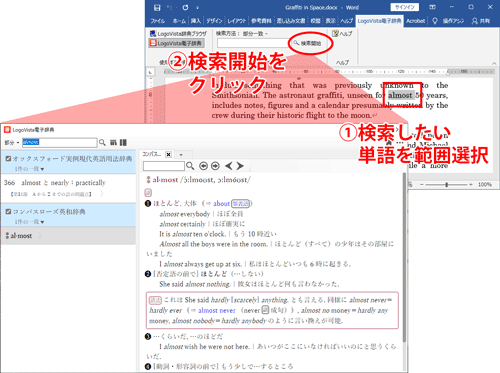500x373 pixels.
Task: Click the LogoVista電子辞典 window logo icon
Action: 7,130
